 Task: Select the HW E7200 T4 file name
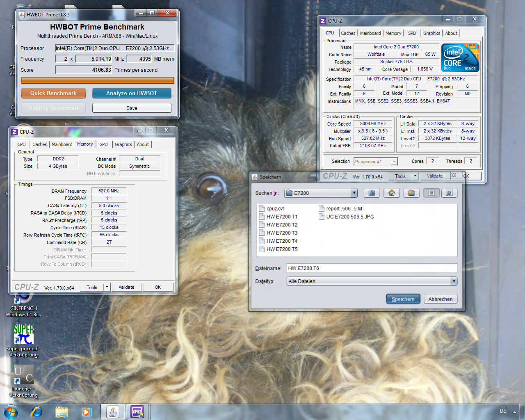(282, 241)
